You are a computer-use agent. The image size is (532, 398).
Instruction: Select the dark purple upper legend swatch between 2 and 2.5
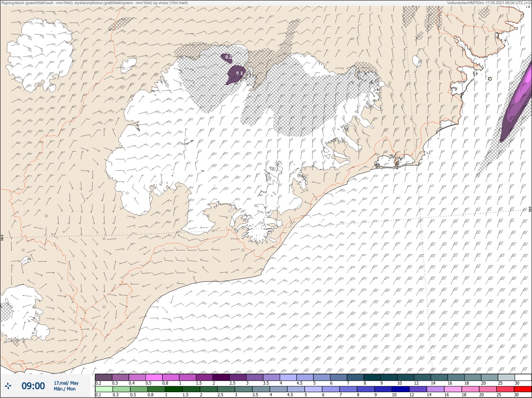(x=221, y=377)
